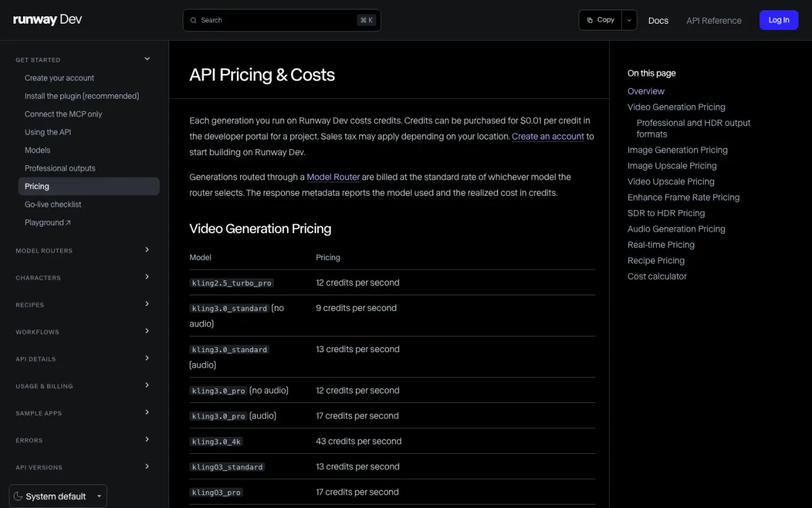Click the search magnifier icon
This screenshot has width=812, height=508.
click(194, 20)
